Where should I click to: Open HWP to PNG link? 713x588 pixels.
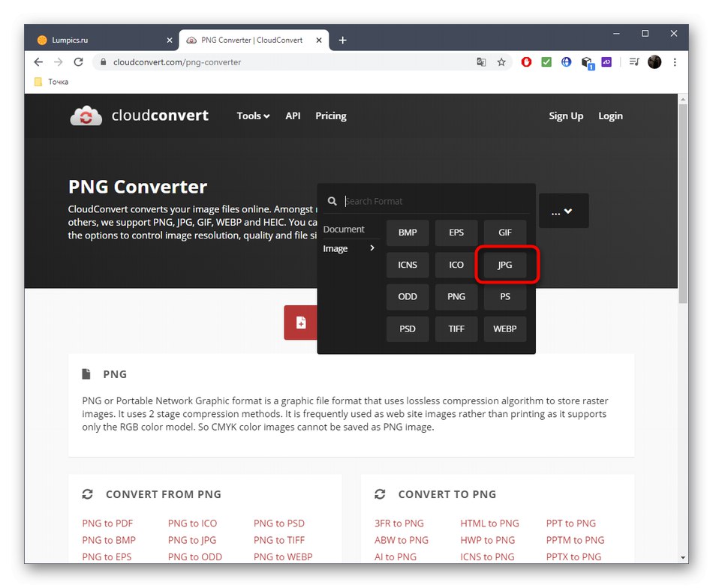click(x=487, y=540)
